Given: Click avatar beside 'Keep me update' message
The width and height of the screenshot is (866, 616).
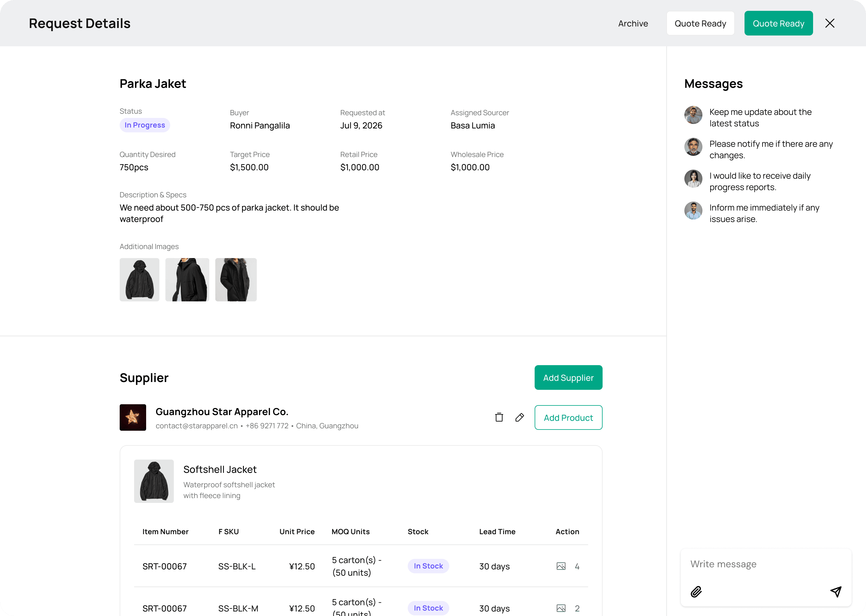Looking at the screenshot, I should pyautogui.click(x=693, y=115).
